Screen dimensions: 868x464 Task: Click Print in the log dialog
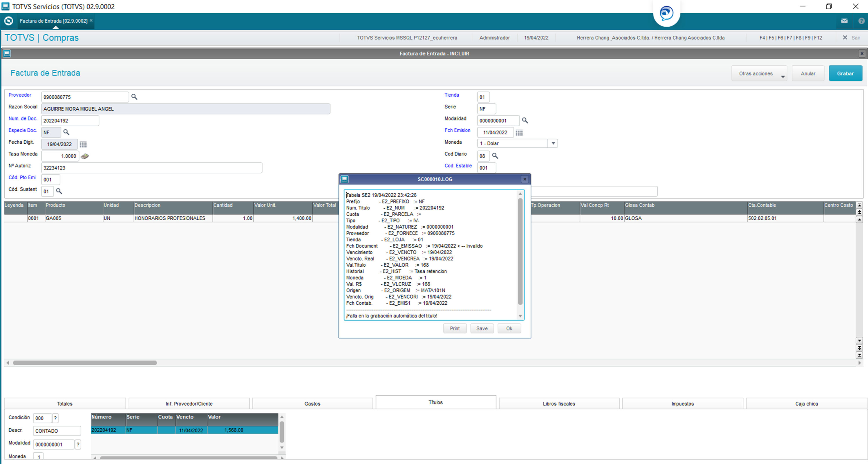(x=455, y=328)
